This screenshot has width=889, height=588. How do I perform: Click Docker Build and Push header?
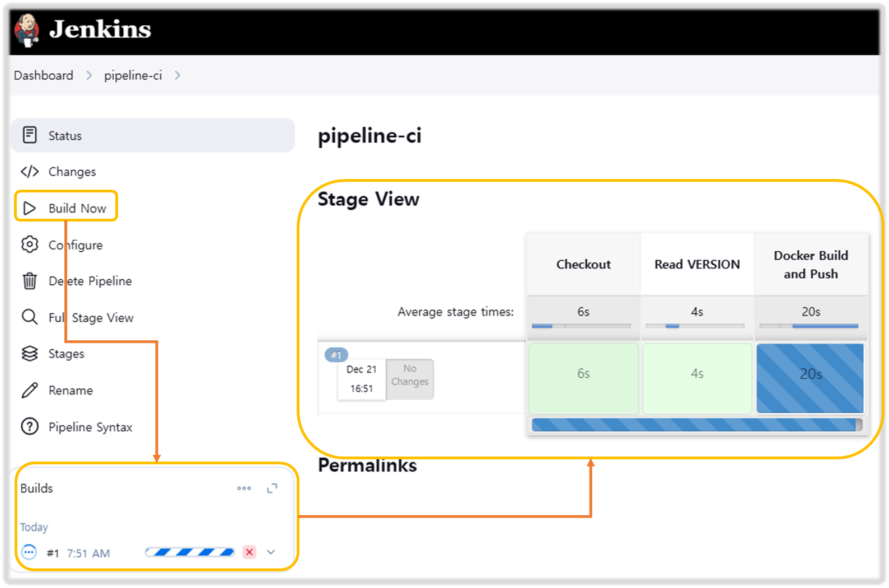point(811,264)
